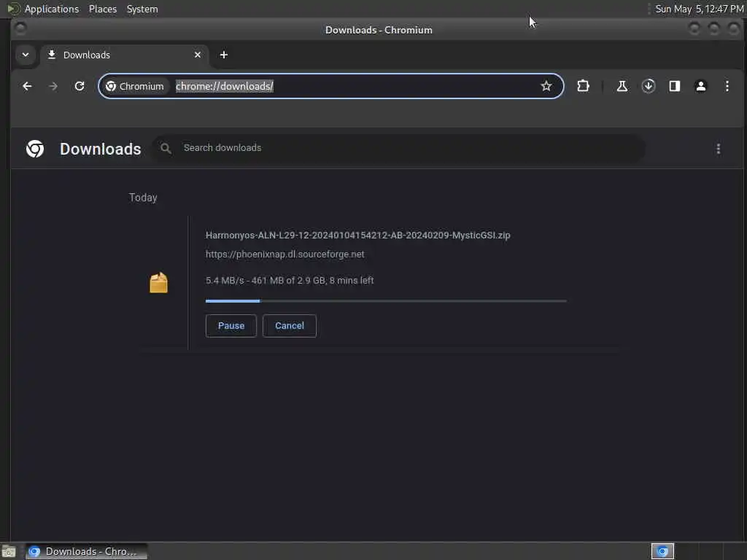The height and width of the screenshot is (560, 747).
Task: Open Chromium's three-dot main menu
Action: pyautogui.click(x=727, y=86)
